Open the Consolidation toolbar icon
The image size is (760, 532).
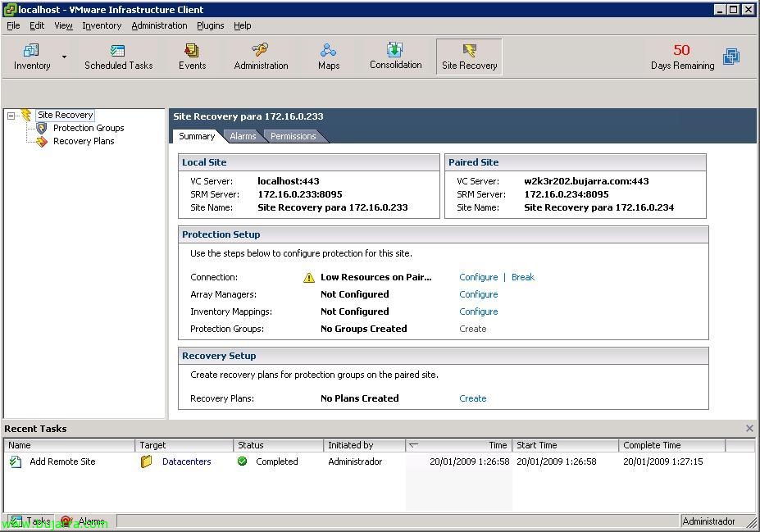[x=395, y=57]
